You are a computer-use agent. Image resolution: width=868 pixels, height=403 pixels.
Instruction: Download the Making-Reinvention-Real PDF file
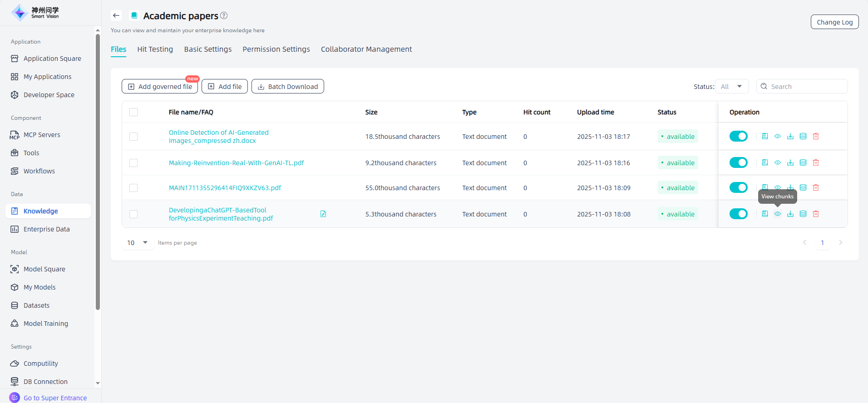click(x=790, y=162)
